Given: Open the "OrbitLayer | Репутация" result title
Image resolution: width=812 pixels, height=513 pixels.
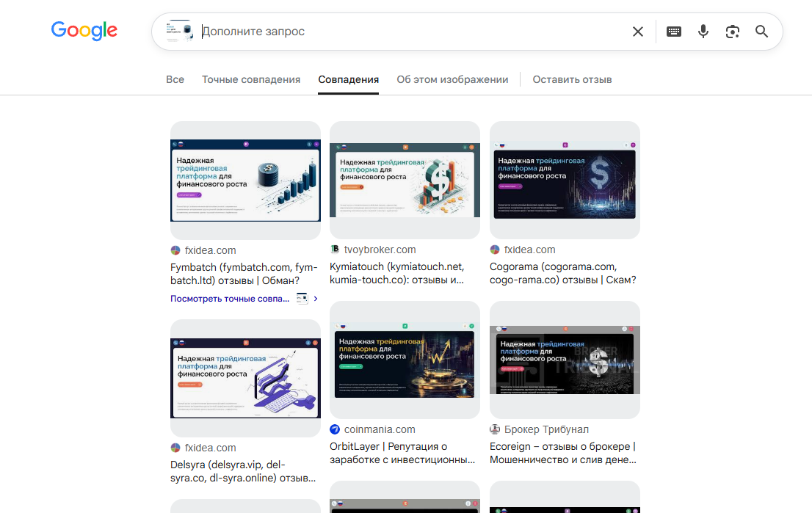Looking at the screenshot, I should [402, 453].
